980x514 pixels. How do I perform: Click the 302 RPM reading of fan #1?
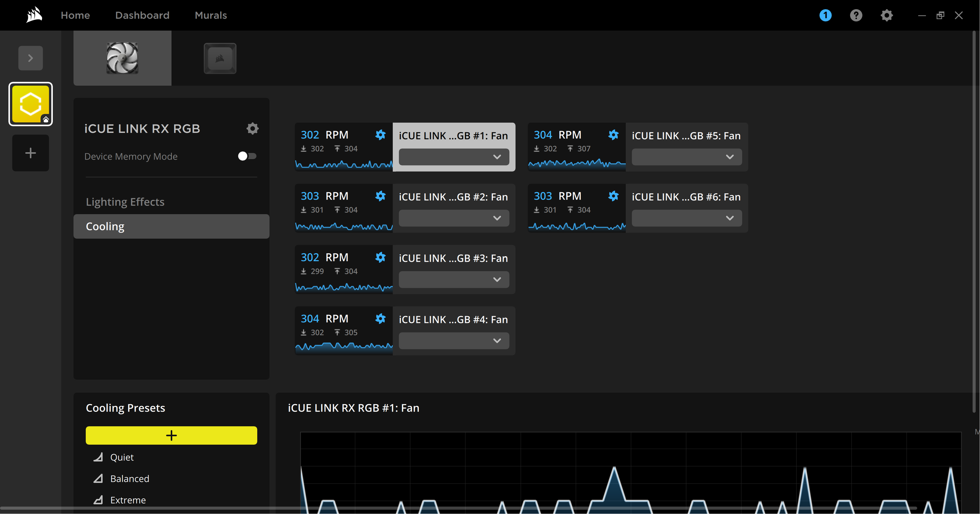(325, 135)
